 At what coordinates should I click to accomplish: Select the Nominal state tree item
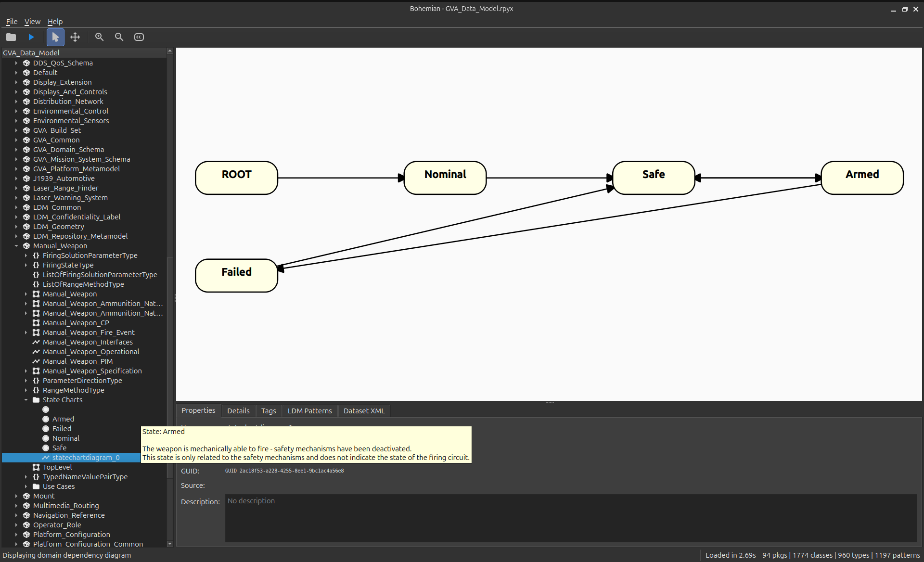(x=65, y=438)
